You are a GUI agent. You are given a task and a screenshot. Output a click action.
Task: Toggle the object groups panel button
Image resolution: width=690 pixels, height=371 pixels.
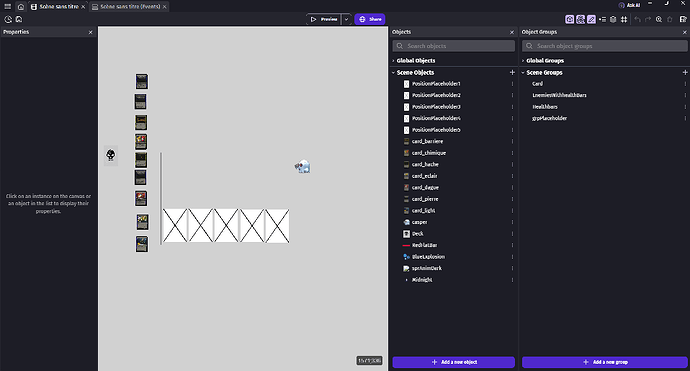tap(580, 19)
